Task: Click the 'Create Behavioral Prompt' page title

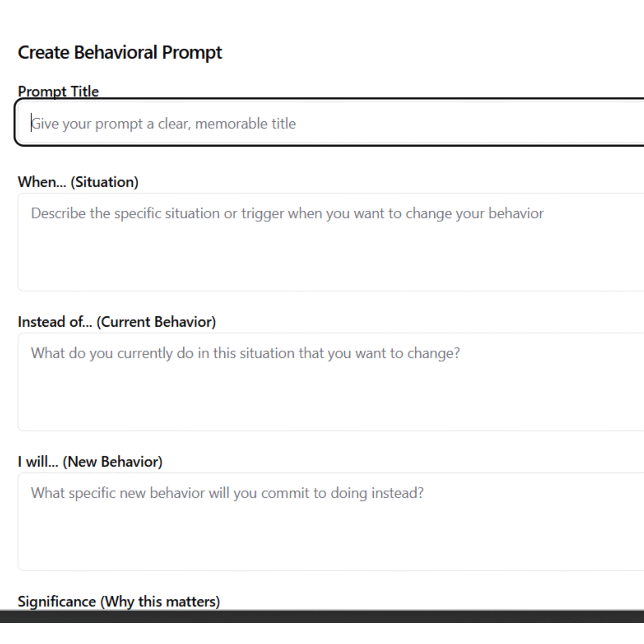Action: coord(120,52)
